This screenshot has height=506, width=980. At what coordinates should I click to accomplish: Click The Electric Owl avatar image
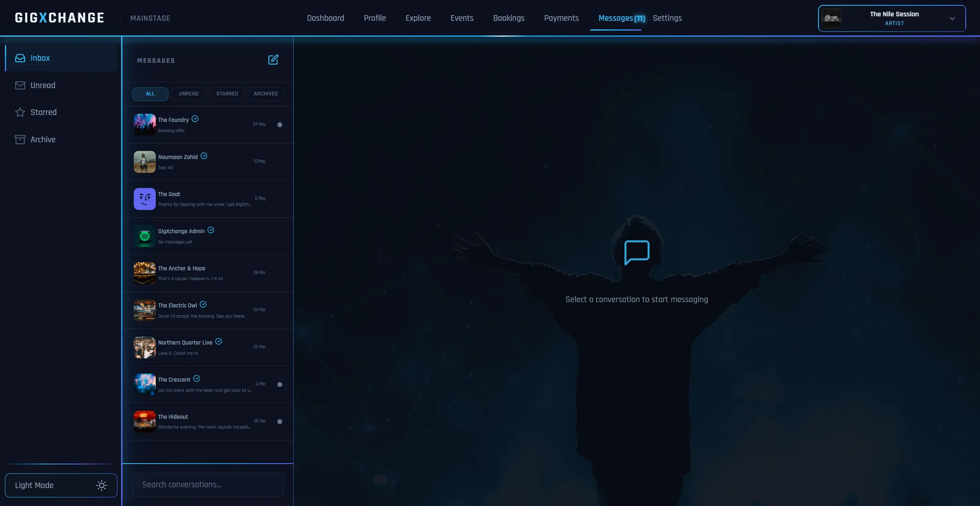pos(145,310)
